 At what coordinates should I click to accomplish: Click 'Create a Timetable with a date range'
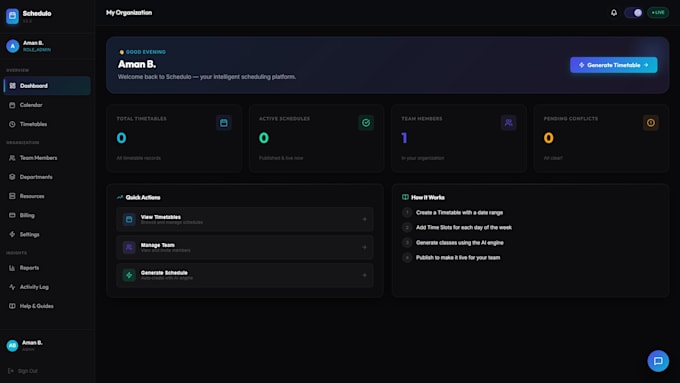459,213
